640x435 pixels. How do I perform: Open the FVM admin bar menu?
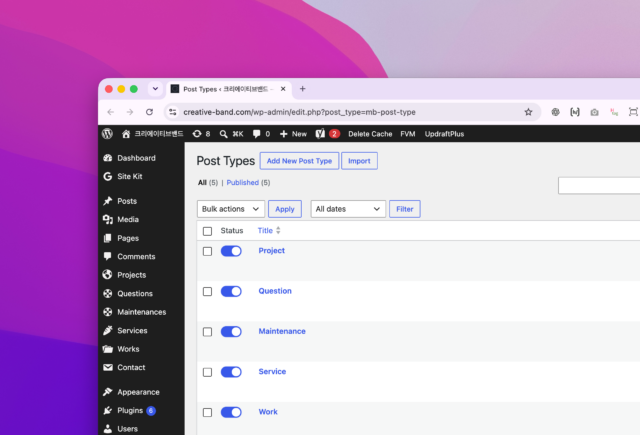(408, 134)
